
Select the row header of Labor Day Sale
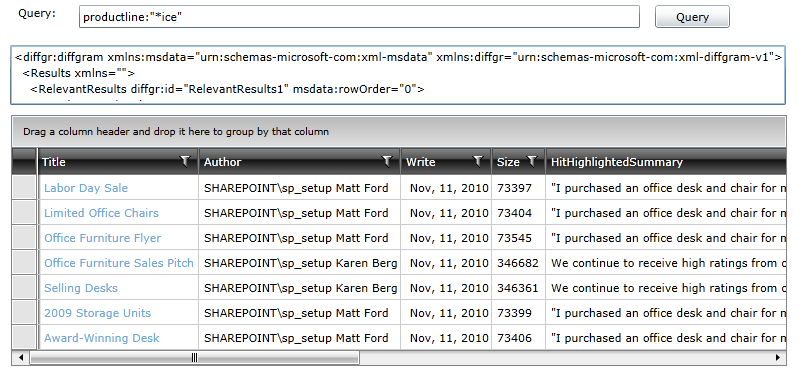[24, 188]
